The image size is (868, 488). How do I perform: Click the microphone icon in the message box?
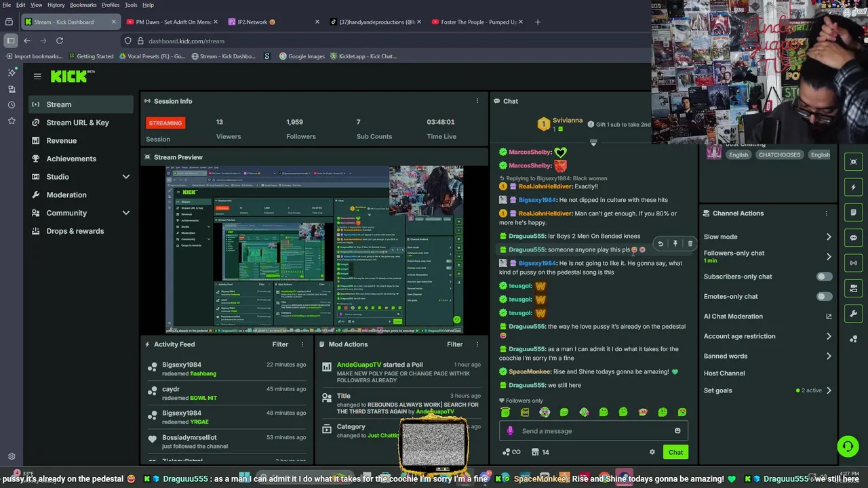(x=510, y=431)
